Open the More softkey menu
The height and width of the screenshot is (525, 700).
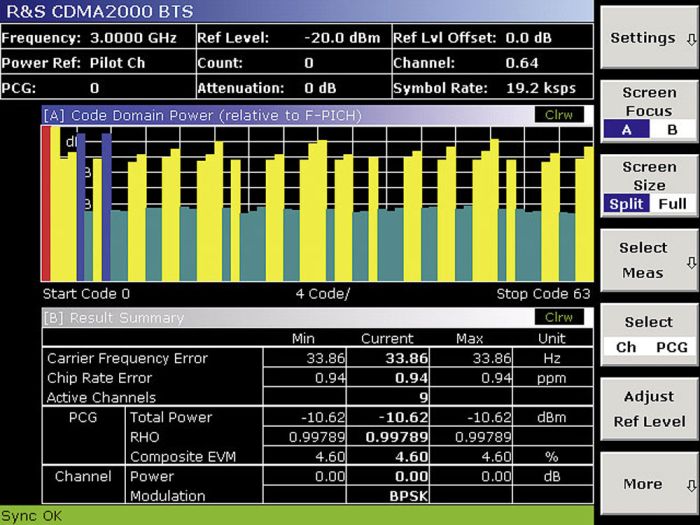[x=649, y=484]
